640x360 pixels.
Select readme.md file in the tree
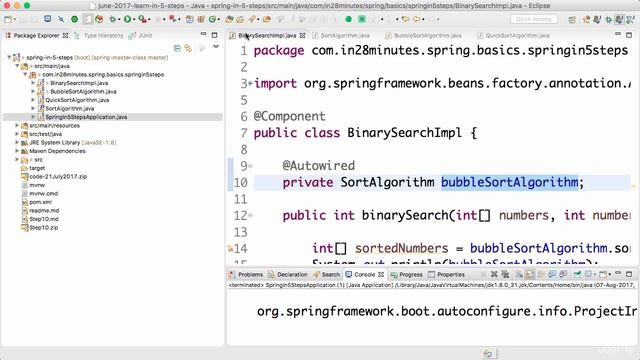44,211
